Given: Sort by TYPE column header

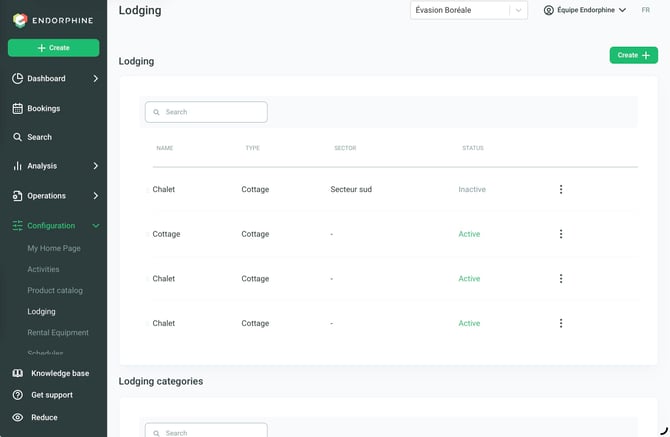Looking at the screenshot, I should coord(253,148).
